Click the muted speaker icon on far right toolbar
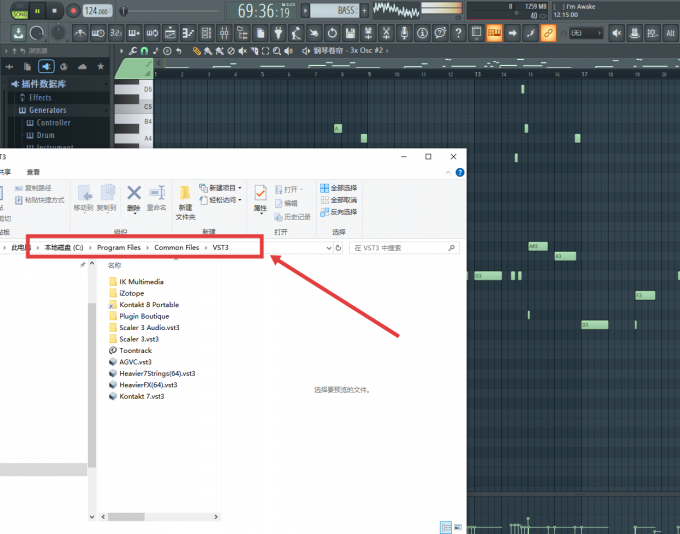The height and width of the screenshot is (534, 680). tap(617, 33)
